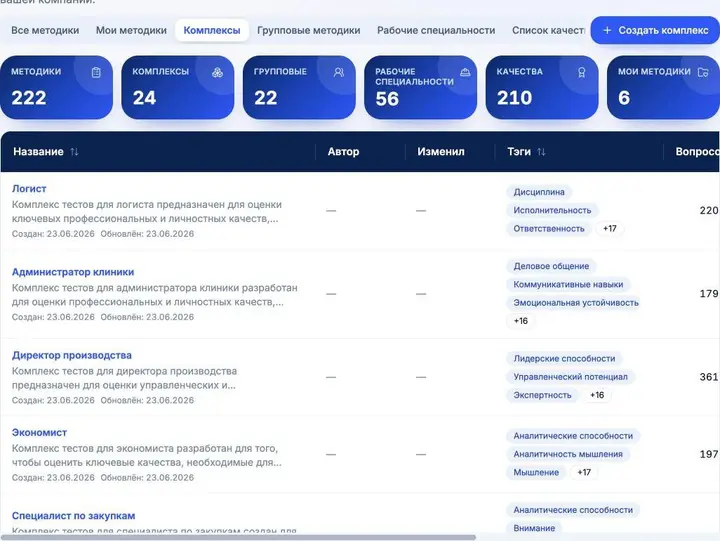Click question count 220 in Логист row
The width and height of the screenshot is (720, 541).
(709, 210)
